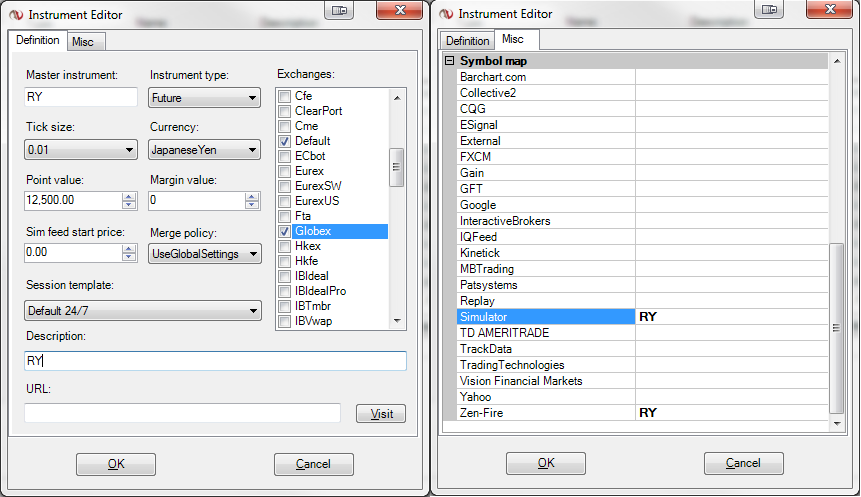The image size is (861, 497).
Task: Check the EurexSW exchange
Action: coord(284,186)
